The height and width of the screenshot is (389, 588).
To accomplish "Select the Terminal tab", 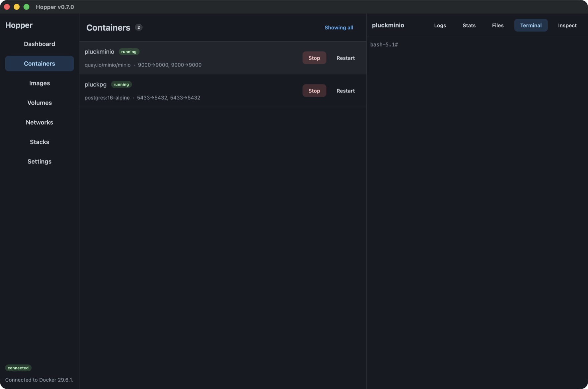I will [531, 25].
